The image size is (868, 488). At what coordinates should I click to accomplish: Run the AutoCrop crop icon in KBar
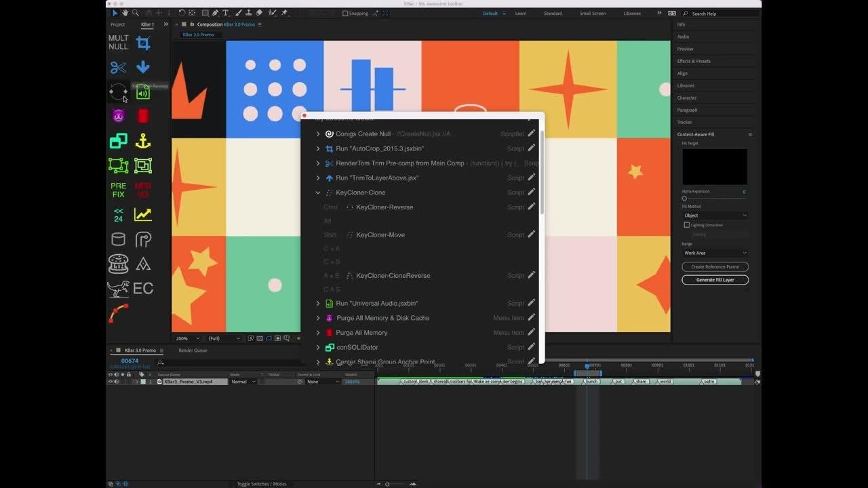[x=143, y=43]
